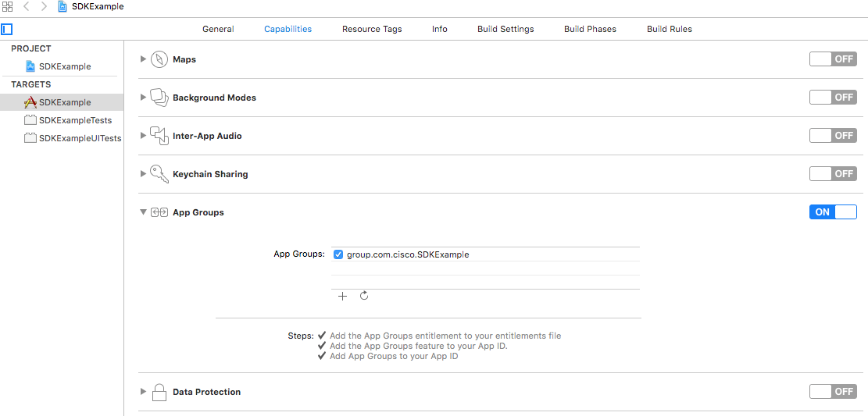The height and width of the screenshot is (416, 868).
Task: Click the Keychain Sharing keys icon
Action: tap(159, 174)
